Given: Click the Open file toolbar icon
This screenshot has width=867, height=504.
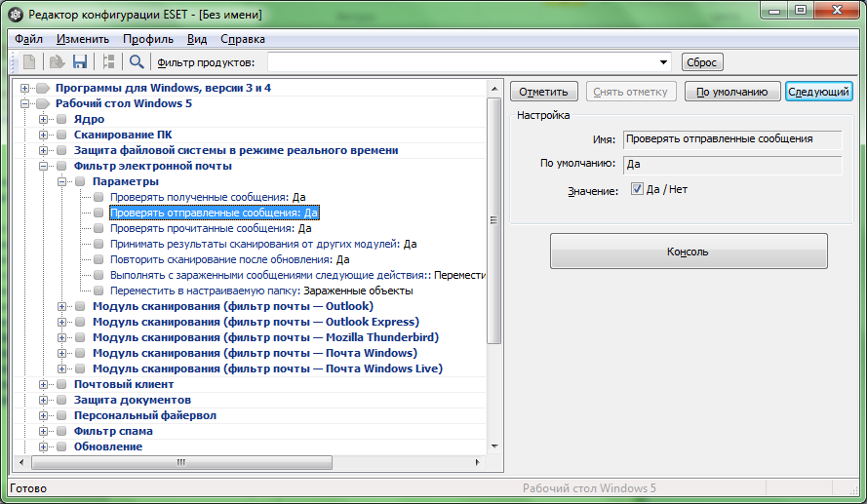Looking at the screenshot, I should (57, 61).
